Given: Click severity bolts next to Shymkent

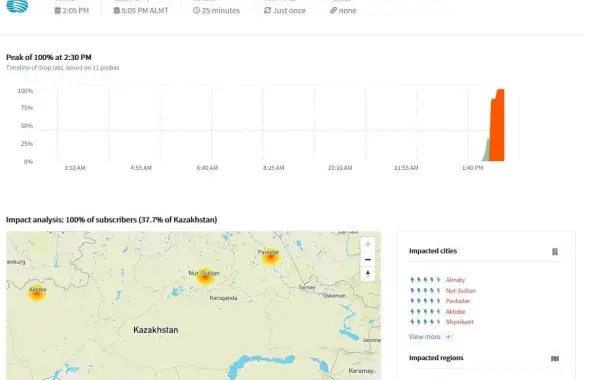Looking at the screenshot, I should coord(425,322).
